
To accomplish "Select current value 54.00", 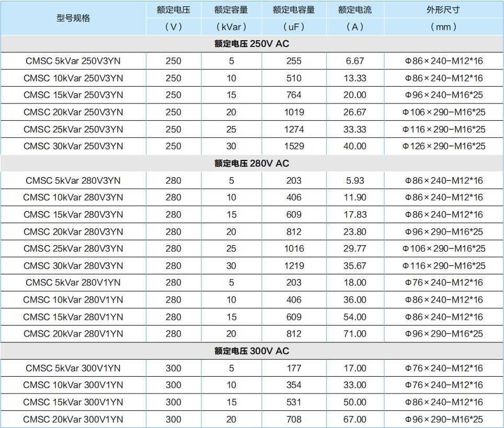I will point(355,317).
